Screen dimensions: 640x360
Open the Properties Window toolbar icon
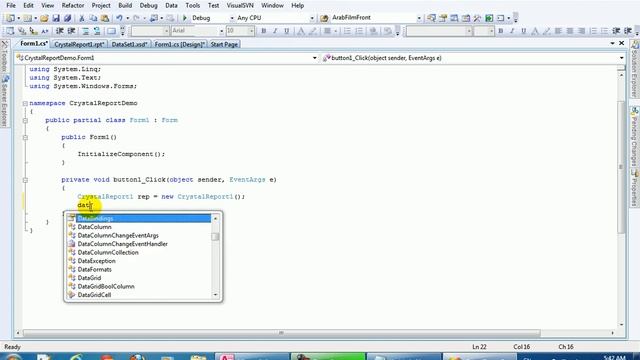pos(443,18)
